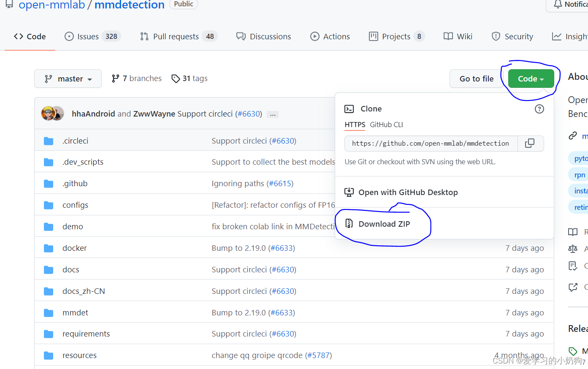This screenshot has height=369, width=588.
Task: Click the terminal icon beside Clone
Action: tap(349, 109)
